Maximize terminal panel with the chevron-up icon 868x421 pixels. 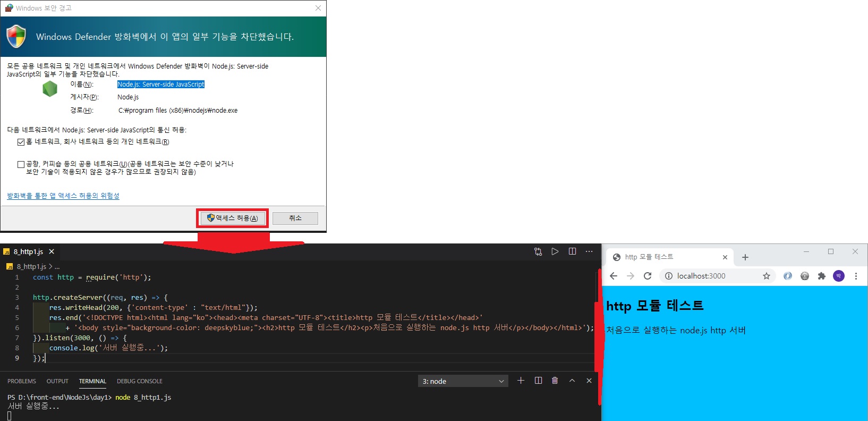(x=572, y=381)
